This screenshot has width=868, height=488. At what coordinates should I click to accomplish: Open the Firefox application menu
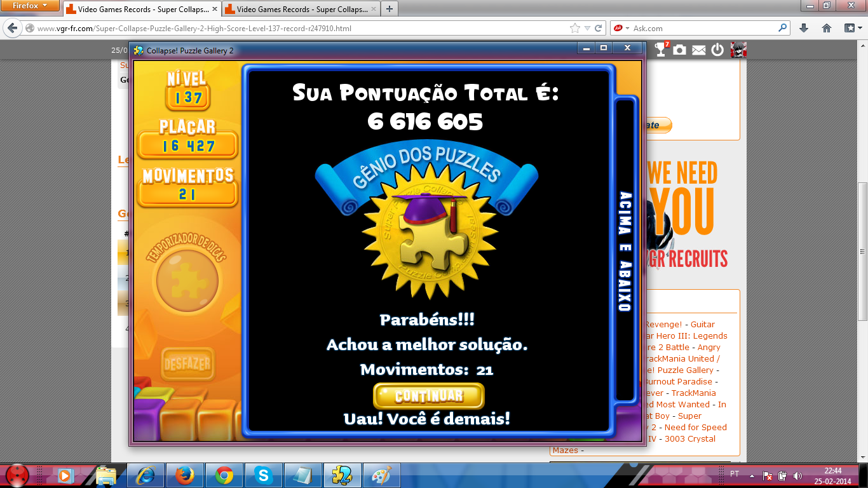pyautogui.click(x=31, y=6)
